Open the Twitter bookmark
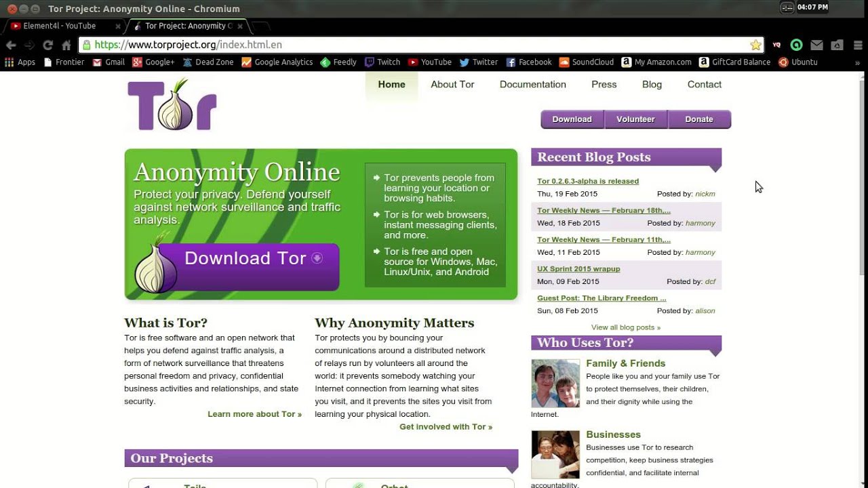The image size is (868, 488). (479, 62)
